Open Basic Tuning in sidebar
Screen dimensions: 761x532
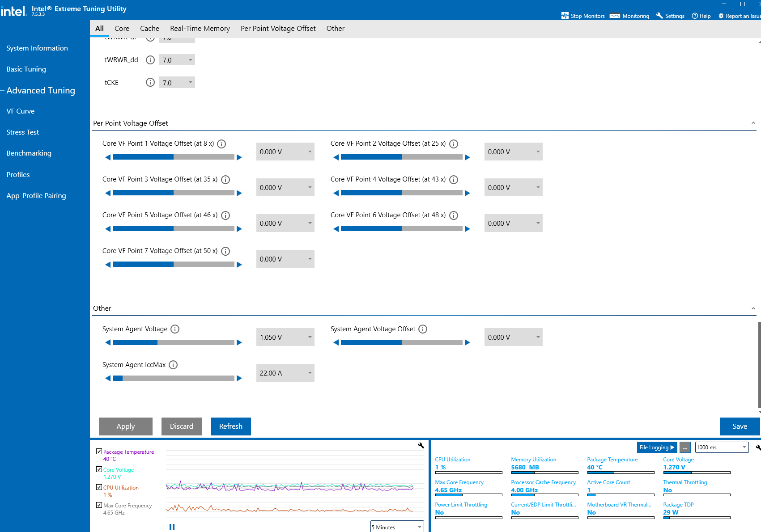(26, 69)
